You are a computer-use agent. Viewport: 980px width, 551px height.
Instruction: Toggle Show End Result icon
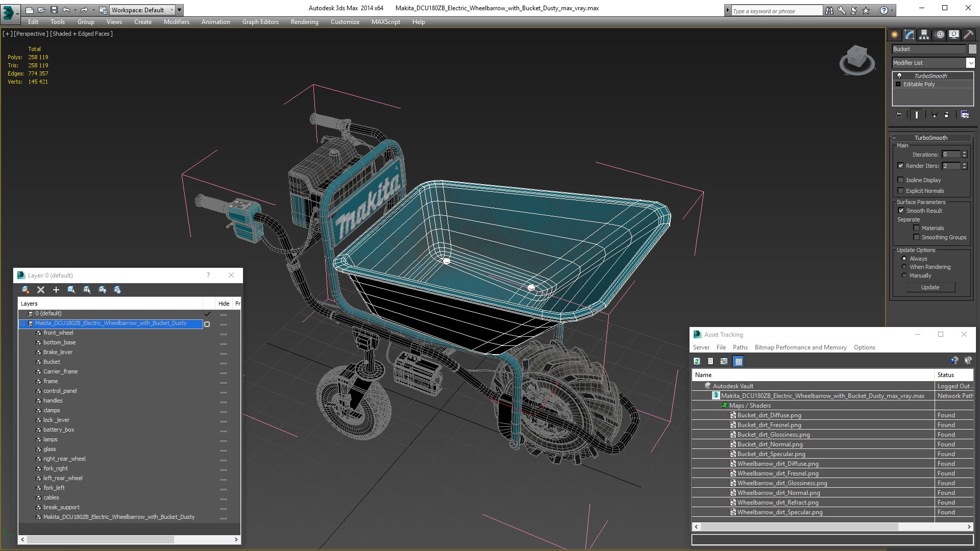click(917, 115)
